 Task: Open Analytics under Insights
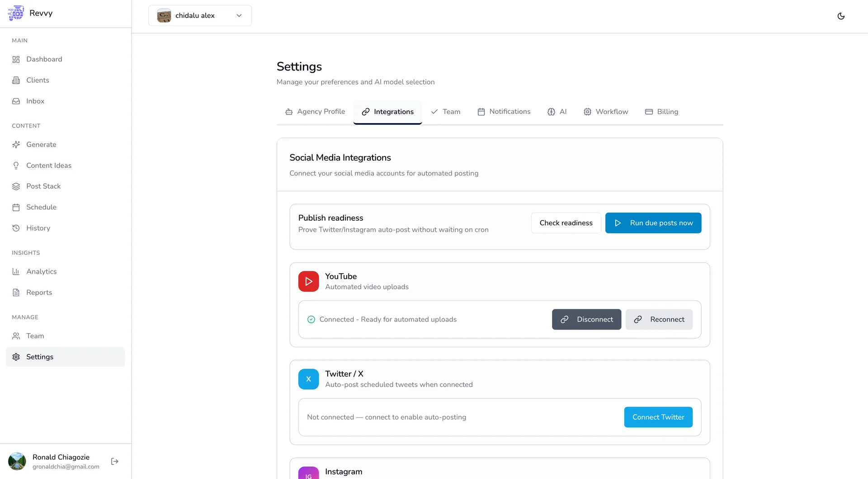coord(65,271)
